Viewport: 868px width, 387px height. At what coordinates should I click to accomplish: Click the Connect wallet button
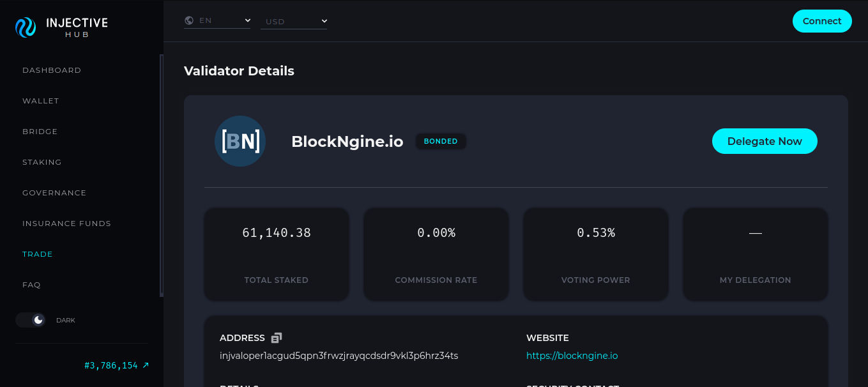tap(822, 21)
